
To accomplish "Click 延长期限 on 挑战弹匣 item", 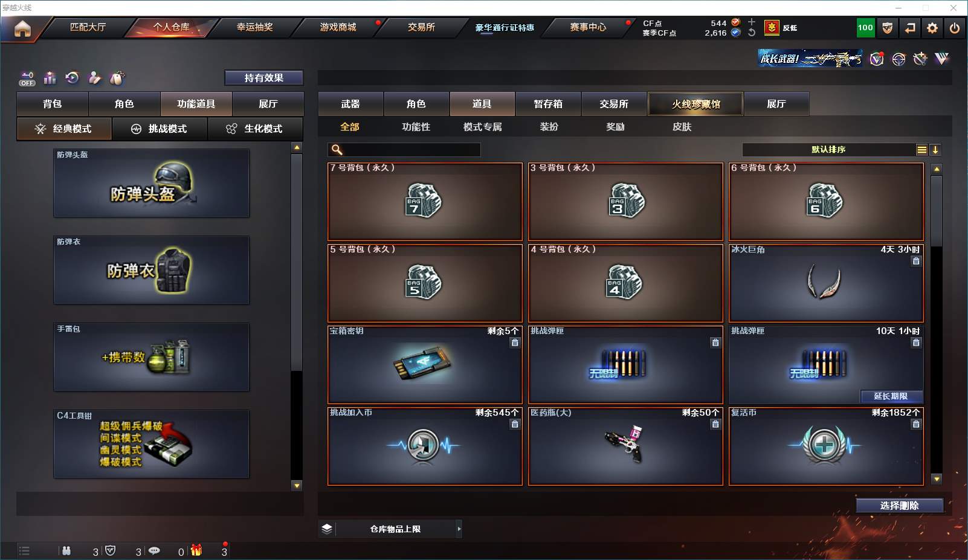I will click(x=891, y=396).
